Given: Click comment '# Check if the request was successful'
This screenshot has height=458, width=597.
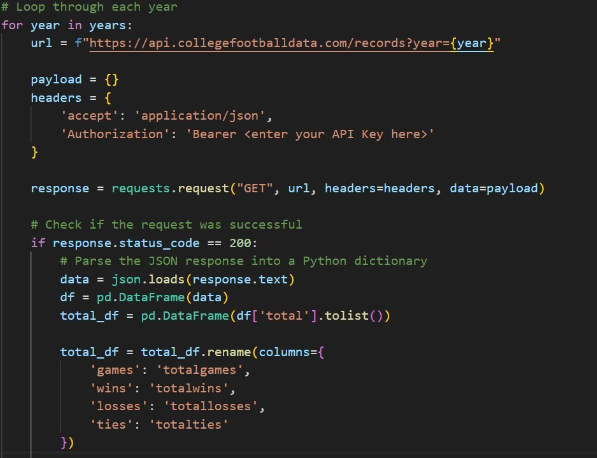Looking at the screenshot, I should (x=166, y=225).
